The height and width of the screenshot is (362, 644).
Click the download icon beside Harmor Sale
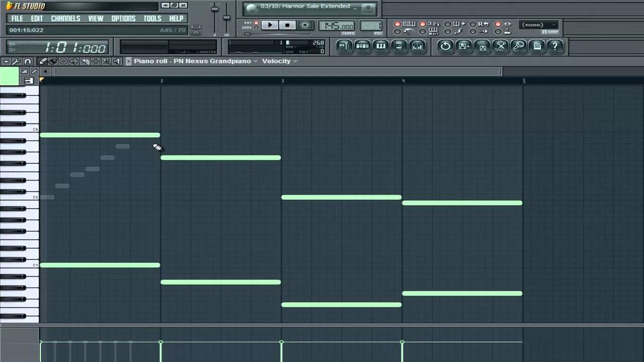368,9
